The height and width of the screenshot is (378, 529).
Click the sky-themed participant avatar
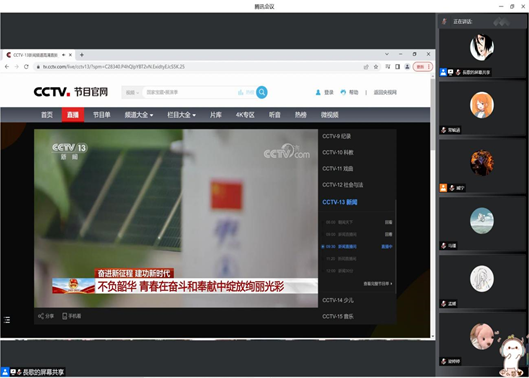(x=482, y=221)
